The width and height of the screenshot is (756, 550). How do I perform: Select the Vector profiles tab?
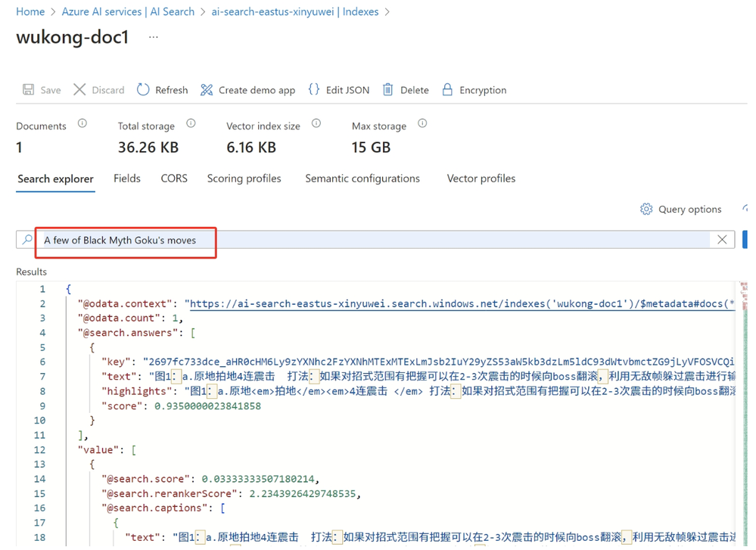click(x=481, y=179)
